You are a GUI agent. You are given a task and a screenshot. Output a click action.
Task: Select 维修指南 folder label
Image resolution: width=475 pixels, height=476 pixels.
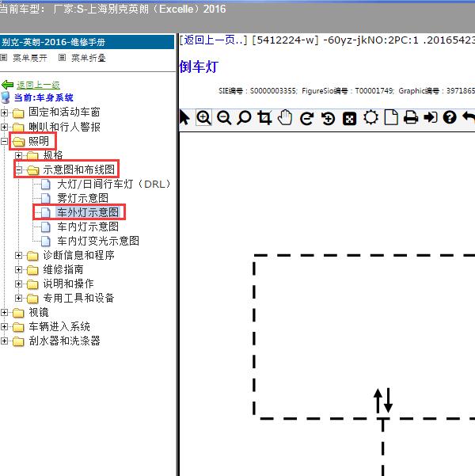[x=63, y=269]
